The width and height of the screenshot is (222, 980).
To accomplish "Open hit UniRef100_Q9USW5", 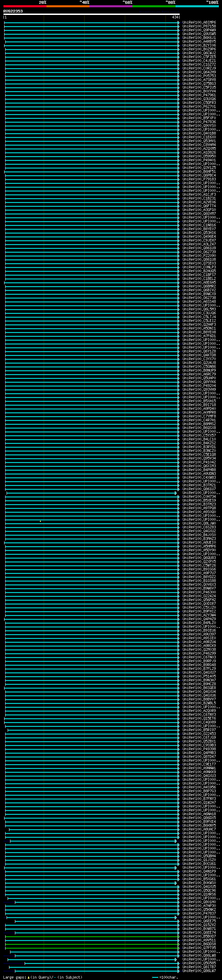I will tap(199, 34).
